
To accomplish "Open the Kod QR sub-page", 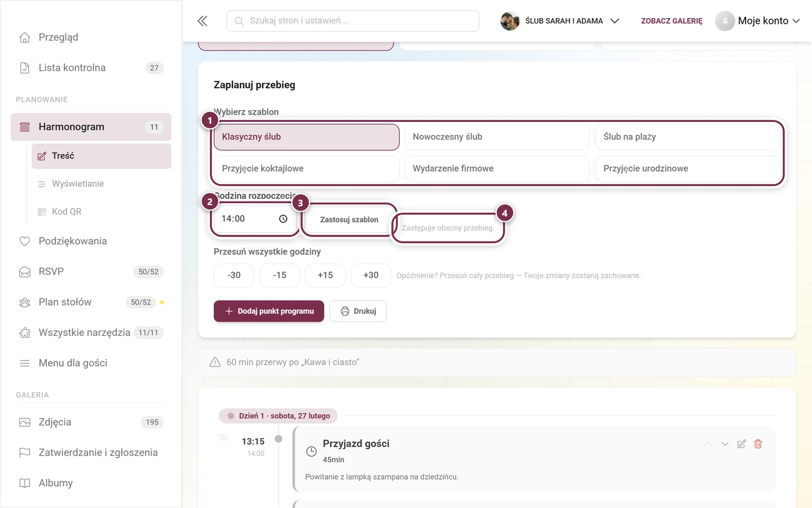I will coord(101,212).
